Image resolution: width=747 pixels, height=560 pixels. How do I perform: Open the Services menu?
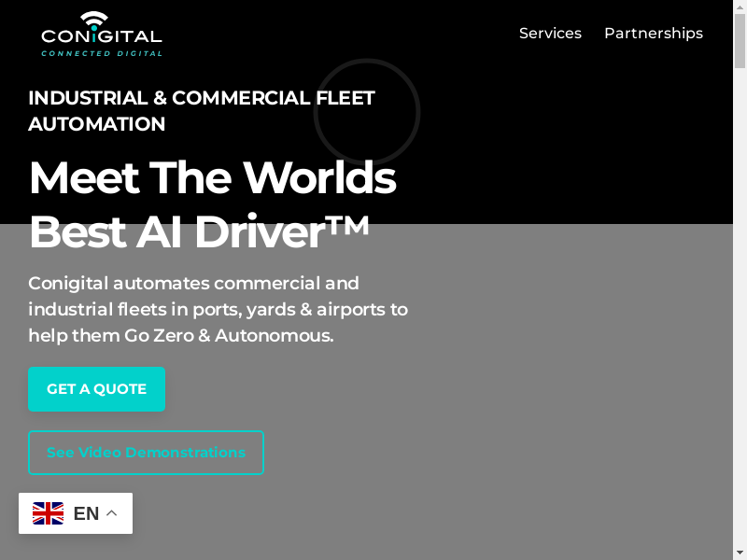[x=550, y=34]
